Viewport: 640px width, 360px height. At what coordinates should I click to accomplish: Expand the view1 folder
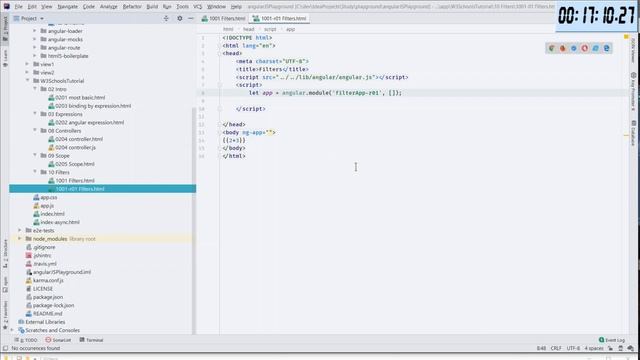point(27,64)
